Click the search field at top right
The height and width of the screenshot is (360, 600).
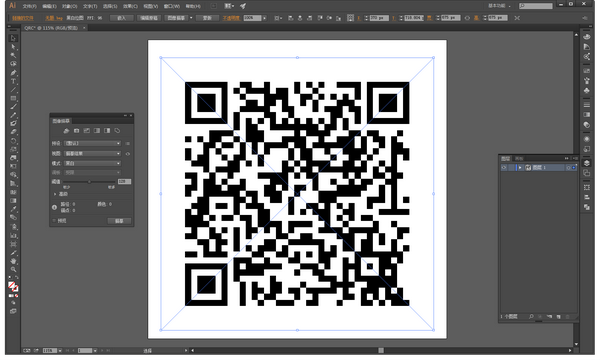[536, 6]
